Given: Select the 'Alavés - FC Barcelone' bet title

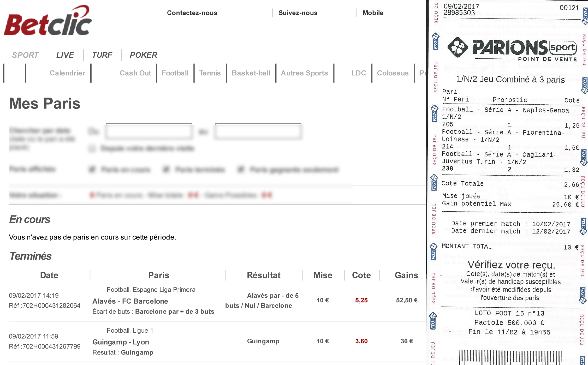Looking at the screenshot, I should [130, 301].
